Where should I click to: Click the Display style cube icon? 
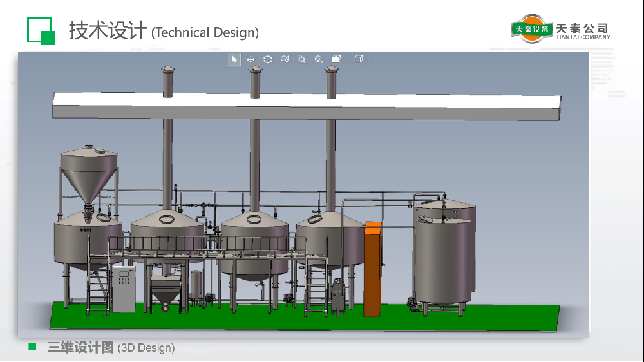(359, 59)
